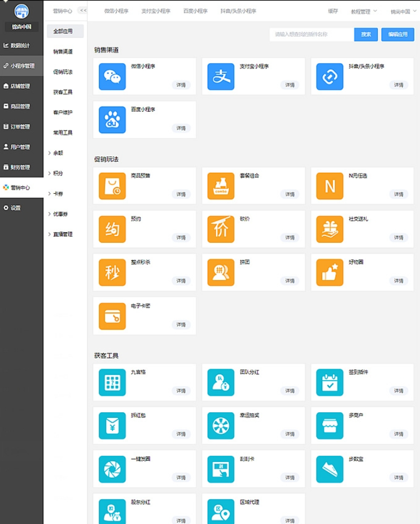
Task: Switch to the 抖音/头条小程序 top tab
Action: click(x=238, y=11)
